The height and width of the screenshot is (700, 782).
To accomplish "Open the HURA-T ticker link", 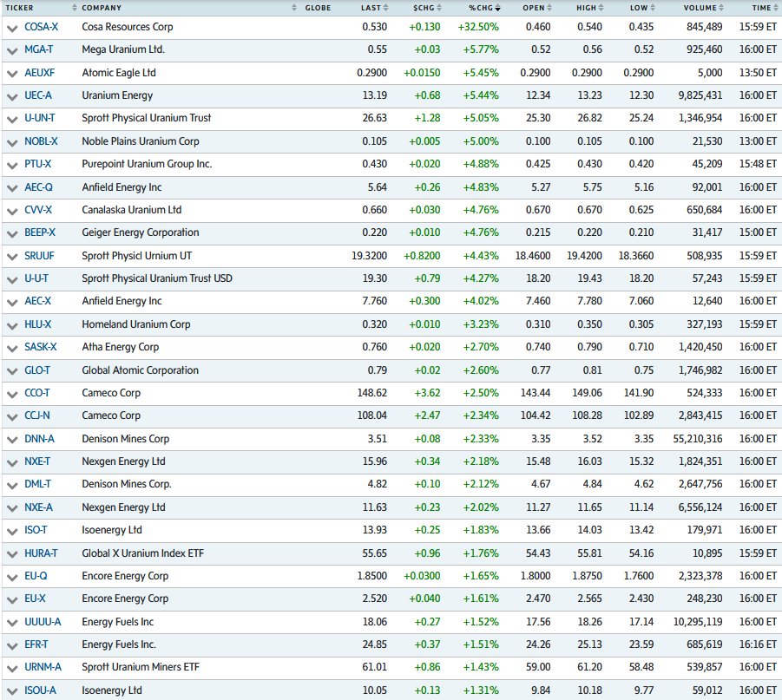I will click(x=41, y=553).
